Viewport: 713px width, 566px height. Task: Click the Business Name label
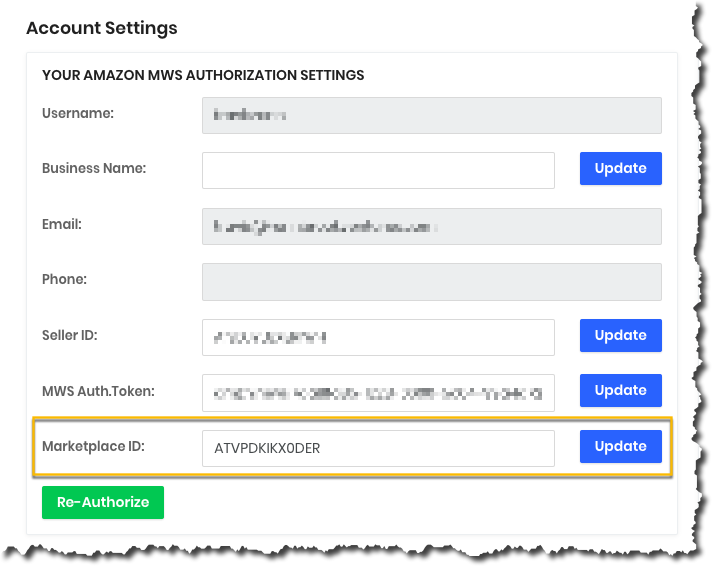94,168
